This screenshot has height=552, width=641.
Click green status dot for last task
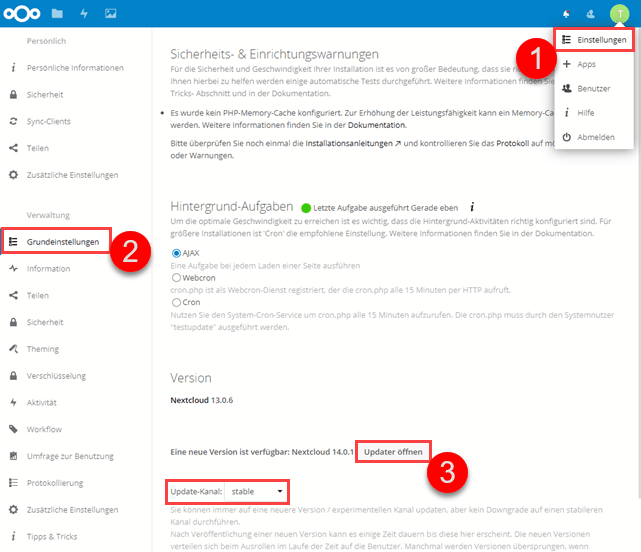[306, 208]
